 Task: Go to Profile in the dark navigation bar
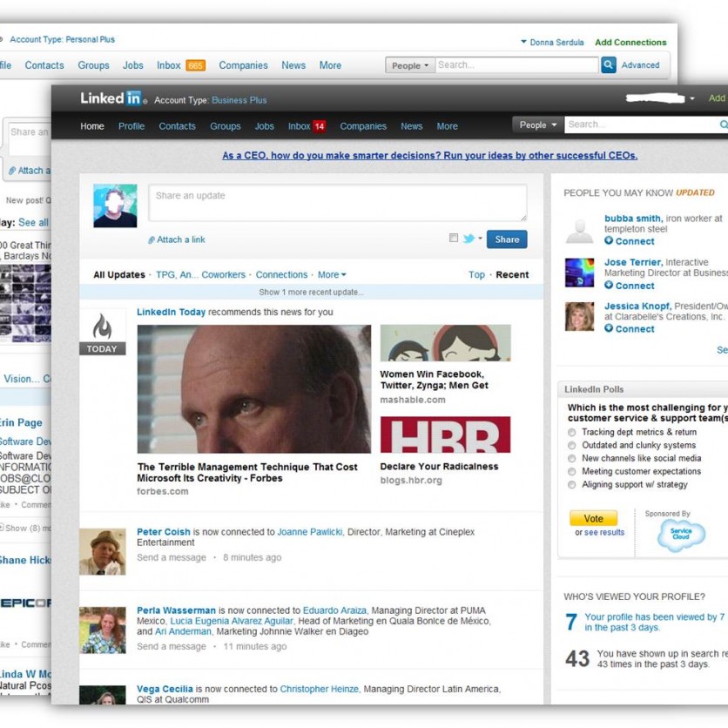click(x=131, y=126)
